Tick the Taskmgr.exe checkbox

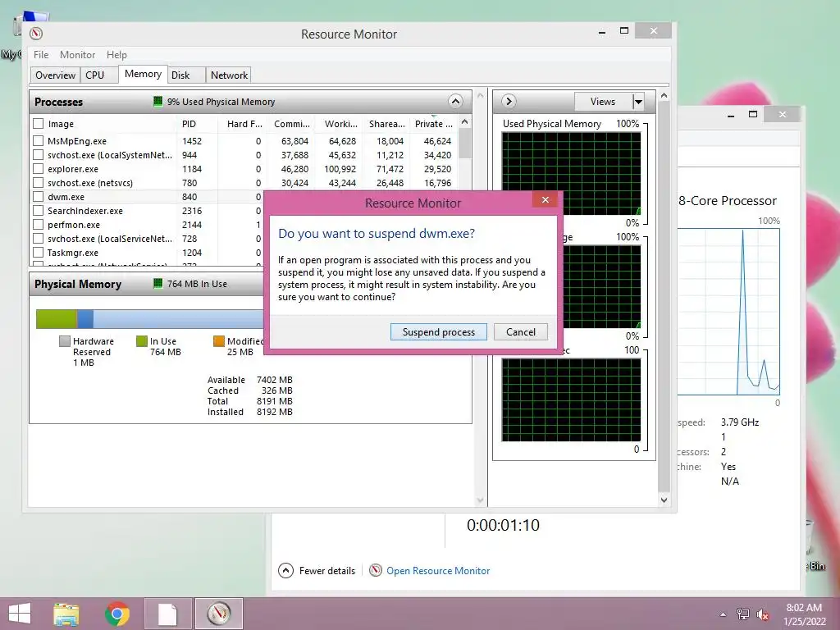click(x=38, y=253)
